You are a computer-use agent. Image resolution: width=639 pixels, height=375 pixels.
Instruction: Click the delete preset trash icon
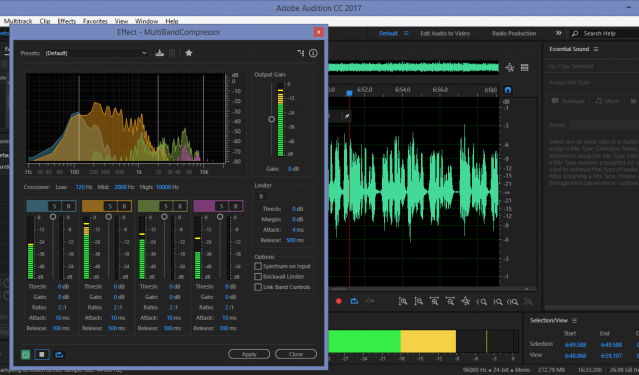click(172, 53)
